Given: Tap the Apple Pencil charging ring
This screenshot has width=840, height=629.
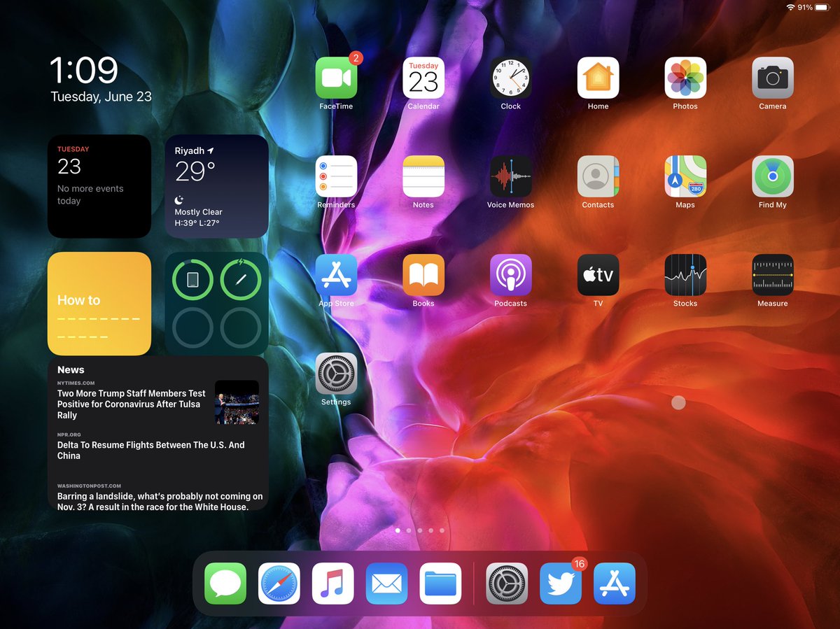Looking at the screenshot, I should click(241, 280).
